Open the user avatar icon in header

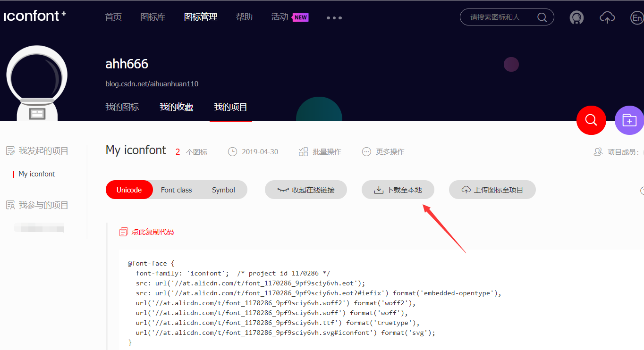click(x=576, y=18)
